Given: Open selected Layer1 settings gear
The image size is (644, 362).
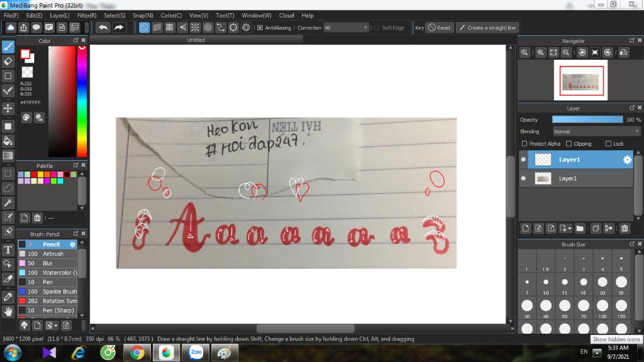Looking at the screenshot, I should click(x=627, y=160).
